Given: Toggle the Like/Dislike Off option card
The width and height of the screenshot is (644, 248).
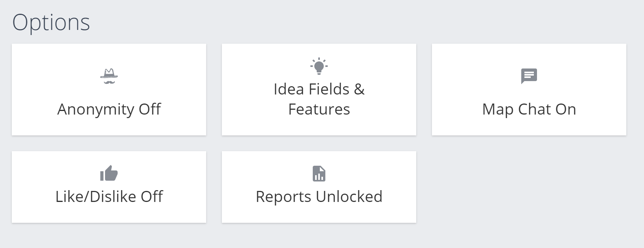Looking at the screenshot, I should coord(109,187).
